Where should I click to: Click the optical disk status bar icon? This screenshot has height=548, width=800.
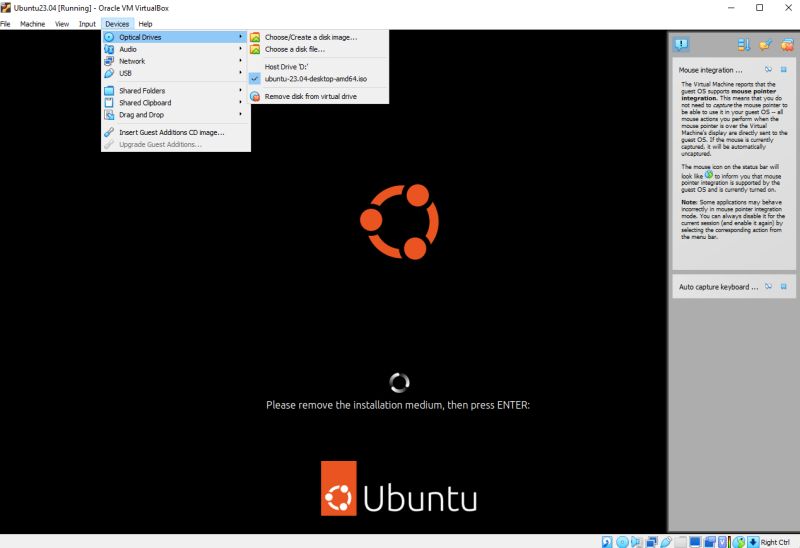click(622, 542)
